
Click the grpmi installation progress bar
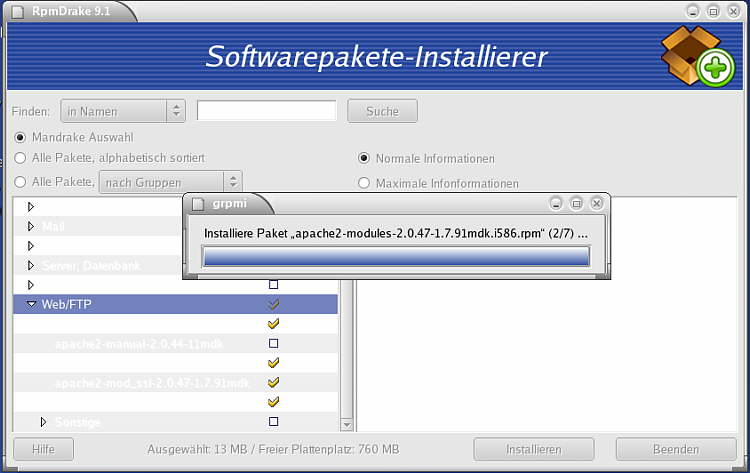point(396,256)
